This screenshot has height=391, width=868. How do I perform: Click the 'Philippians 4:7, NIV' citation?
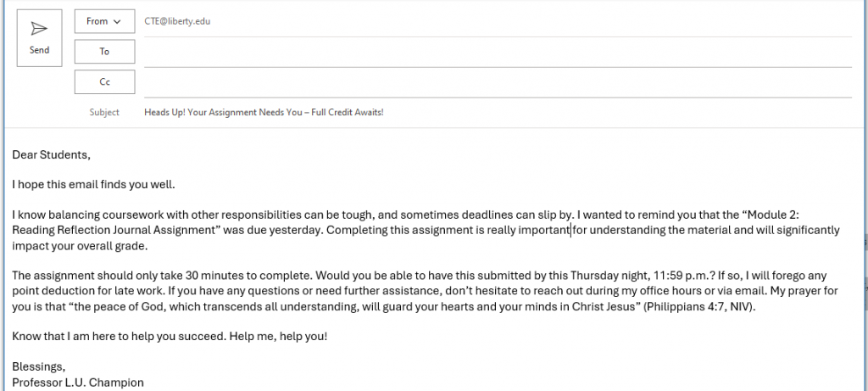click(698, 307)
